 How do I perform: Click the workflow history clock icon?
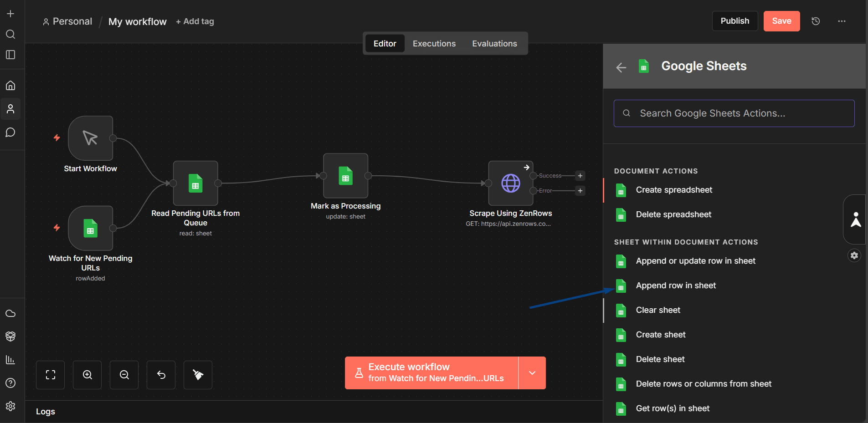click(816, 21)
